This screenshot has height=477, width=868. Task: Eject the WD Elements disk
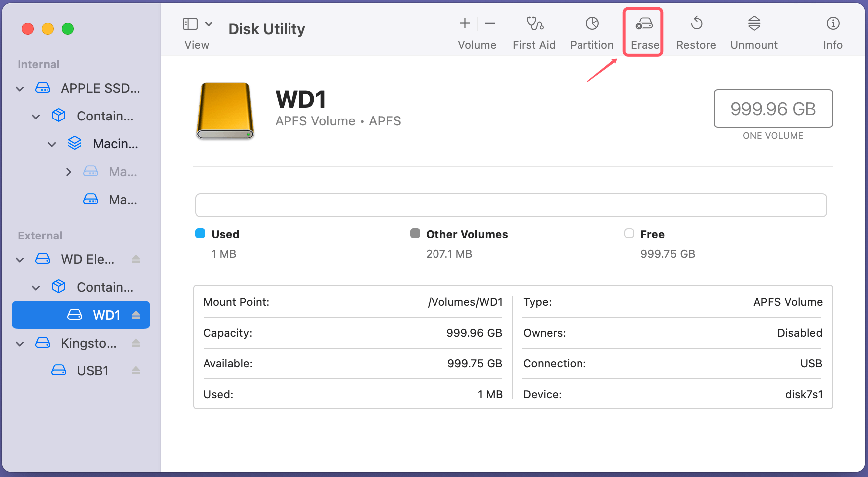click(136, 259)
